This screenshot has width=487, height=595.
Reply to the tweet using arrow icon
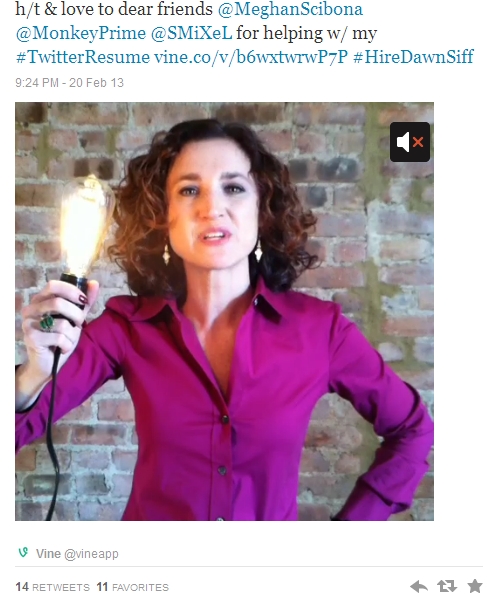pos(419,586)
